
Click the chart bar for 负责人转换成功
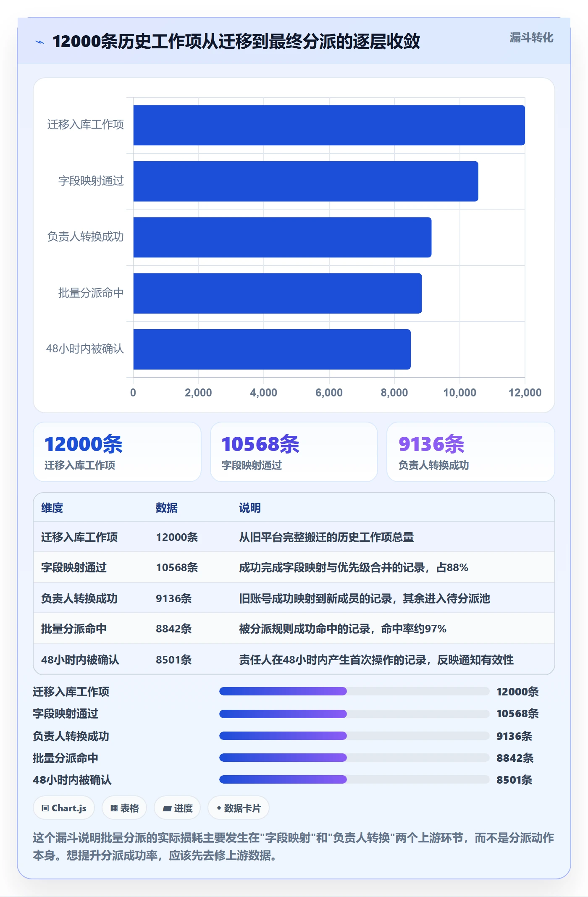point(282,237)
